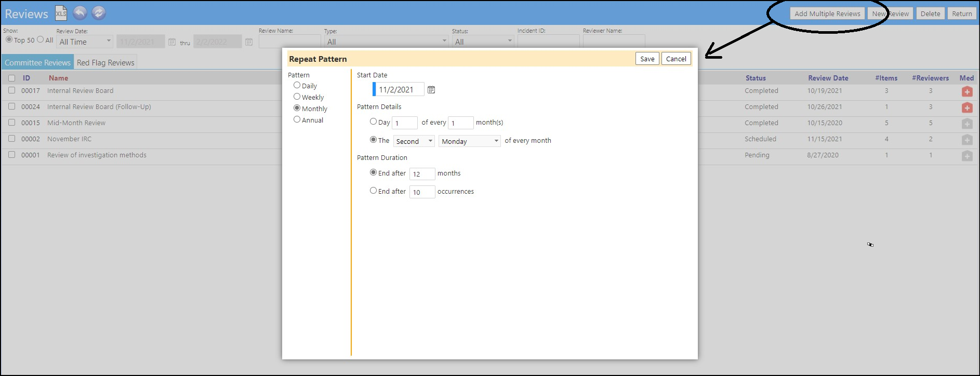Click the New Review button

pyautogui.click(x=890, y=14)
